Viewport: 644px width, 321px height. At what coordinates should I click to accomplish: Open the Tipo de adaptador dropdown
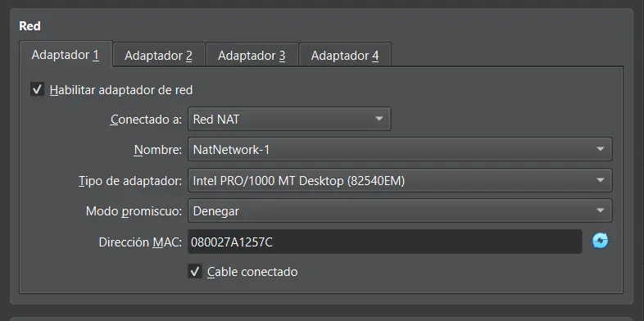400,180
